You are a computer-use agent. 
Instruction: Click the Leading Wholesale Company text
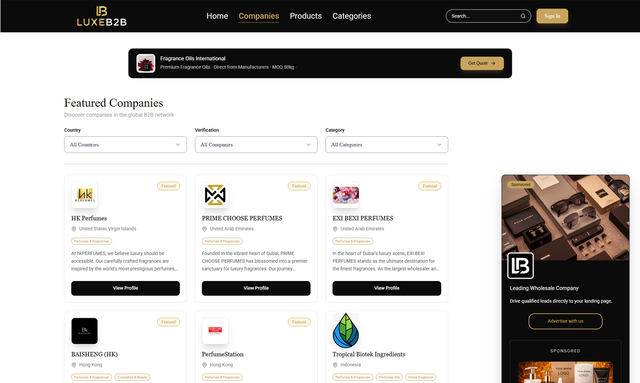[x=544, y=288]
